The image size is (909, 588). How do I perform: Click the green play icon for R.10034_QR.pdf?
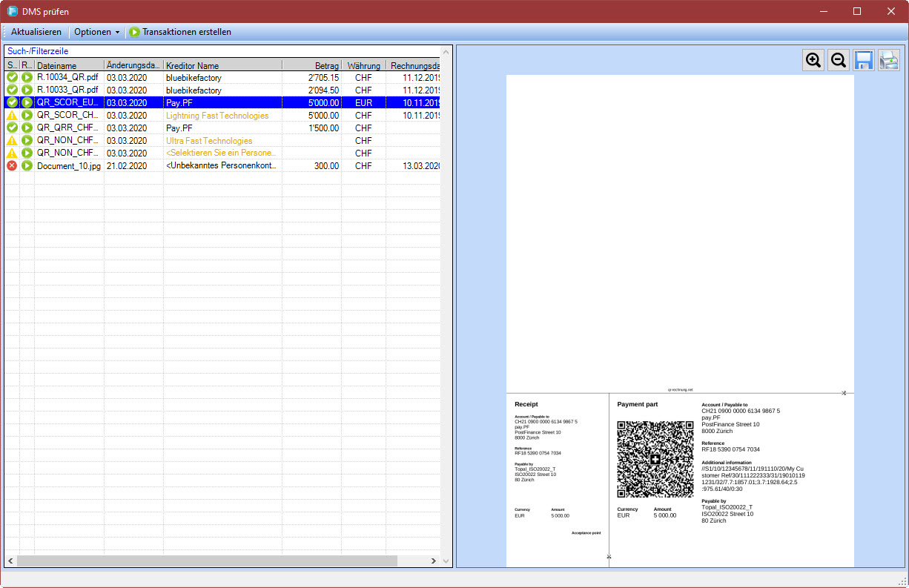tap(27, 77)
